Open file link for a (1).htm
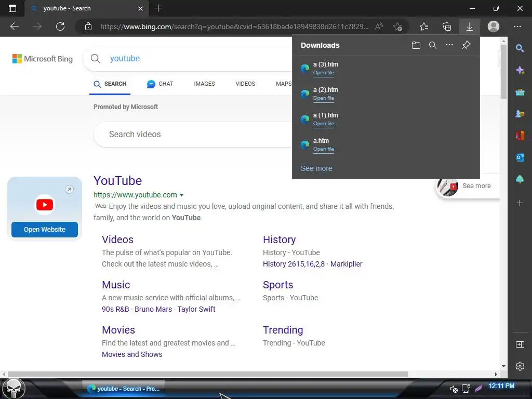Image resolution: width=532 pixels, height=399 pixels. click(323, 124)
